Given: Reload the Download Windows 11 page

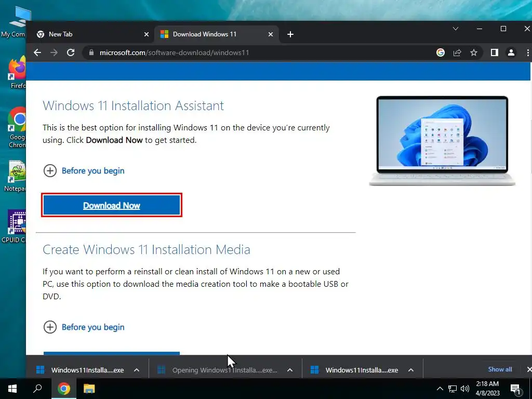Looking at the screenshot, I should pyautogui.click(x=71, y=52).
